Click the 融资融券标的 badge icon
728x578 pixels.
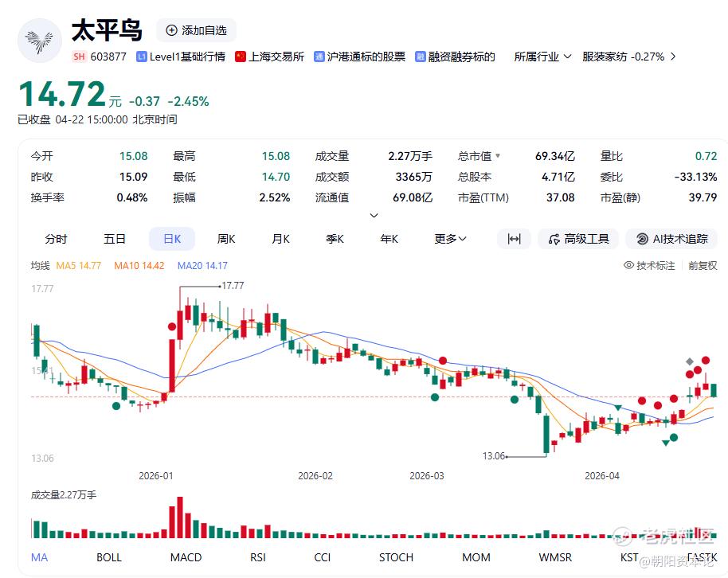[421, 57]
